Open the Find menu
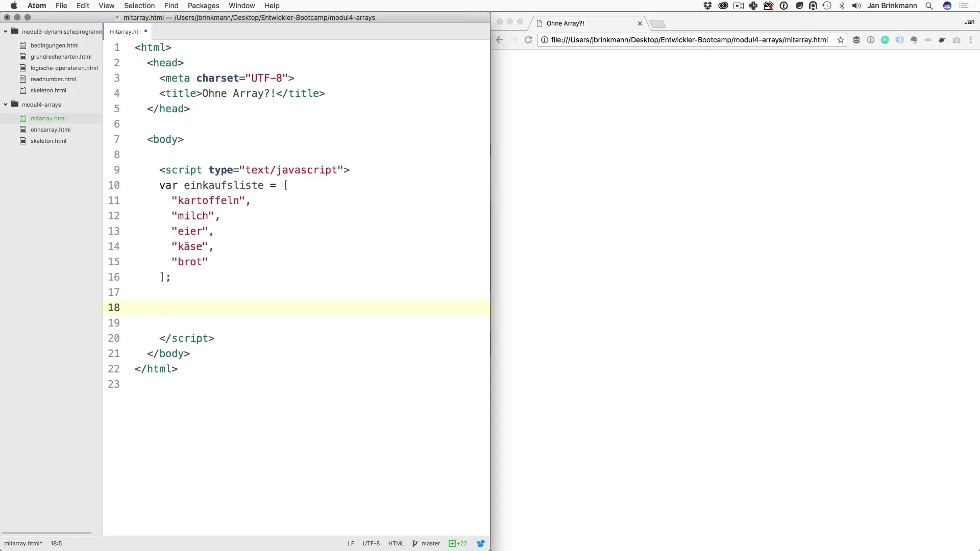This screenshot has width=980, height=551. point(171,6)
